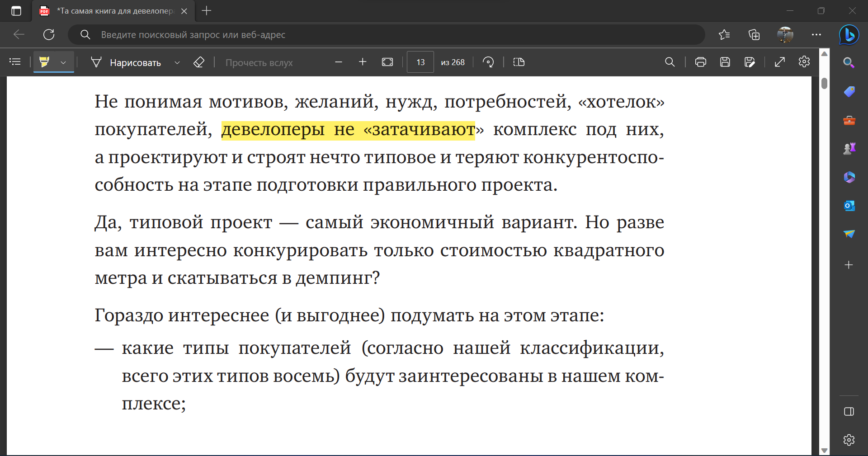
Task: Open sidebar games chess icon
Action: [849, 149]
